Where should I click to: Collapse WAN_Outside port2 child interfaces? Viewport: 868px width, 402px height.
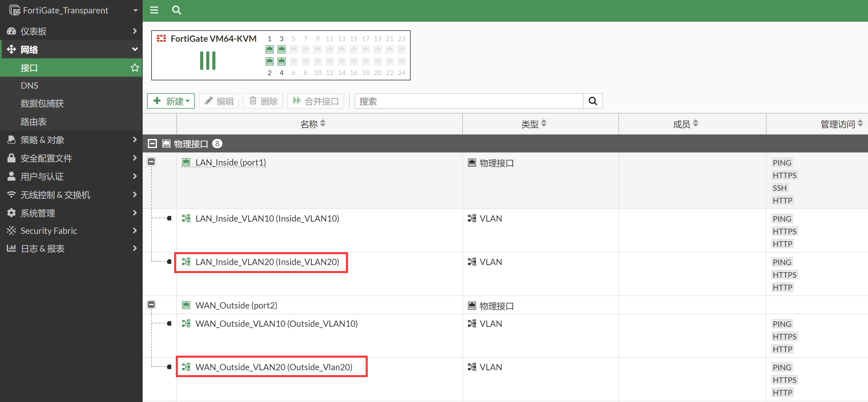151,305
